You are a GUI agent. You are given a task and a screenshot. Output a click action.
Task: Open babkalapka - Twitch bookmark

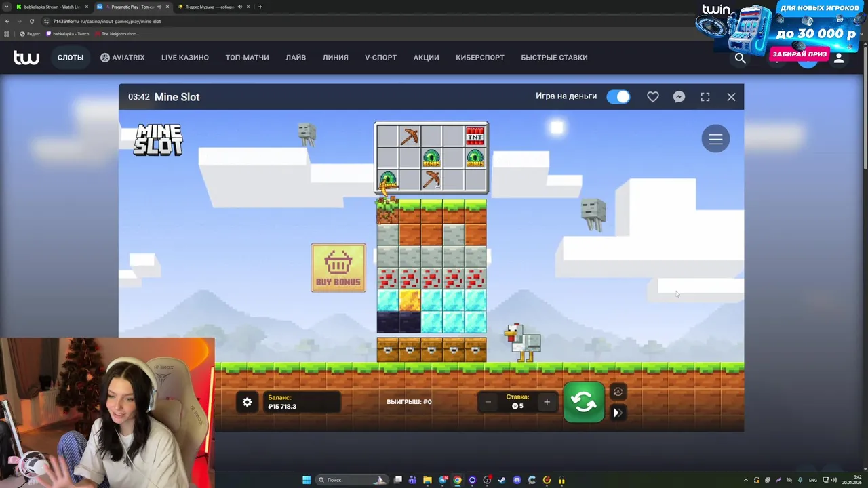point(68,33)
